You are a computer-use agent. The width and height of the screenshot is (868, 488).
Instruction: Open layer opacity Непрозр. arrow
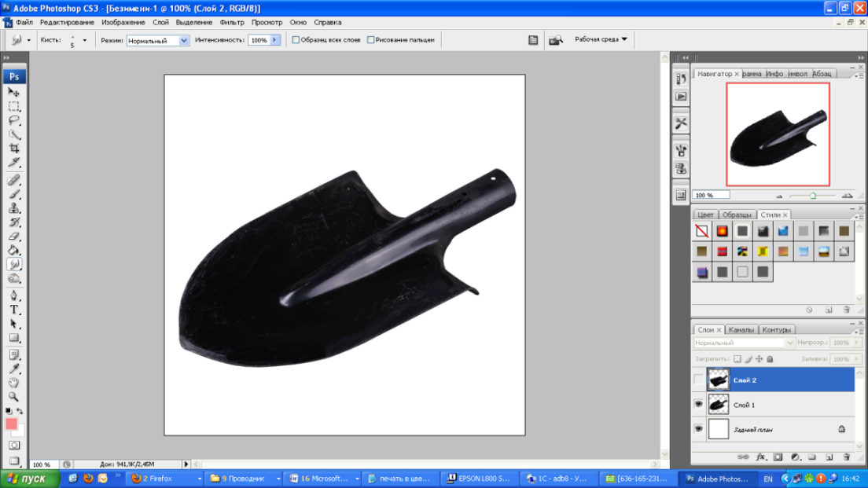[856, 343]
